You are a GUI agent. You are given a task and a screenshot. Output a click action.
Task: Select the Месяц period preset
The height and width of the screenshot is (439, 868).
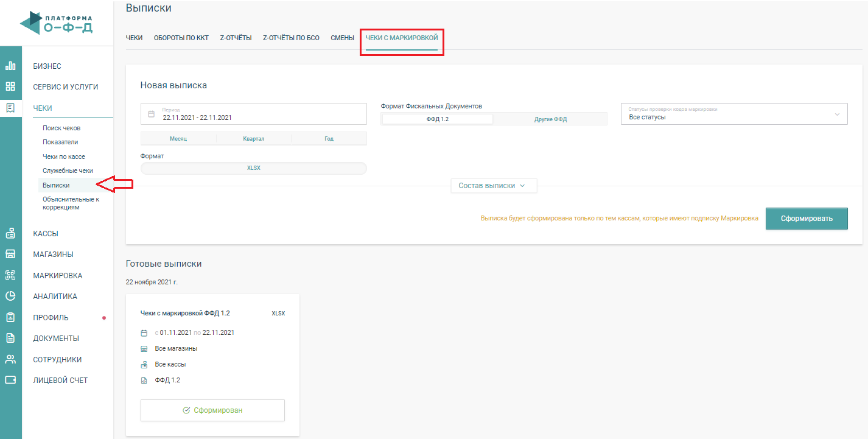coord(178,139)
